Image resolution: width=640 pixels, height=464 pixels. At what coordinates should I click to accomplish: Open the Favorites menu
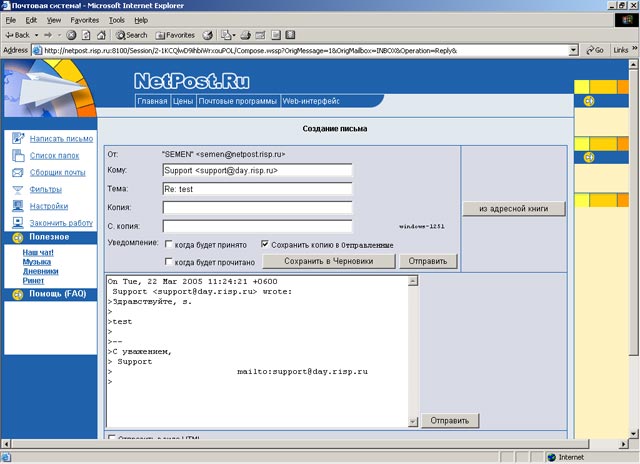coord(84,20)
